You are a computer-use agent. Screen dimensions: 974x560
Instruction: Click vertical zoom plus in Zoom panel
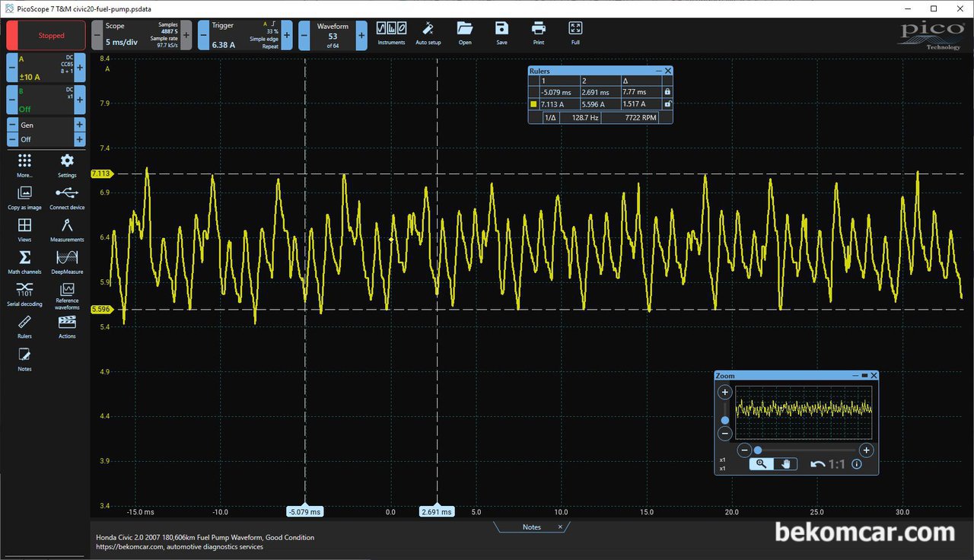tap(725, 393)
